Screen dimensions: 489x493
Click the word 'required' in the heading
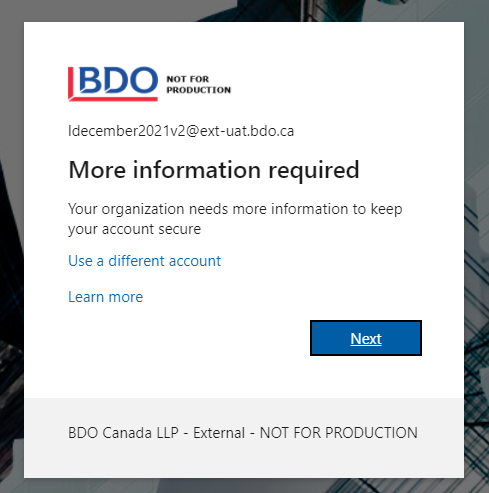[314, 171]
